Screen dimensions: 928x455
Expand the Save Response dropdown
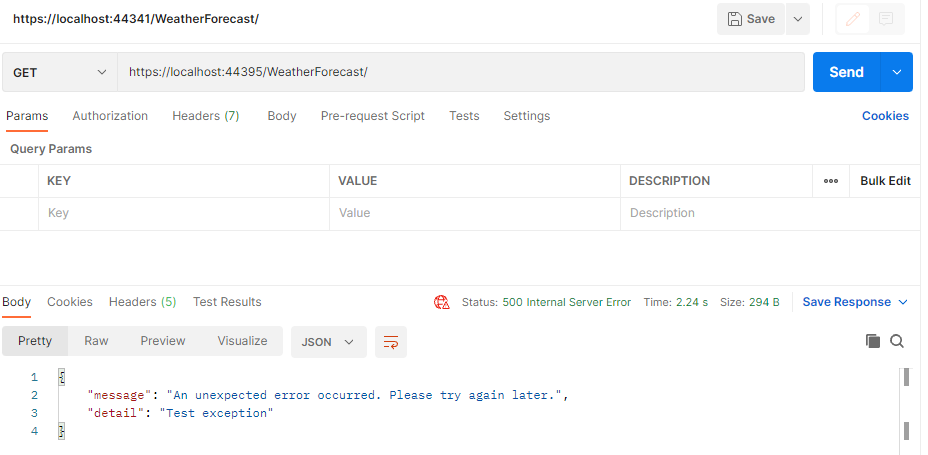pos(855,302)
